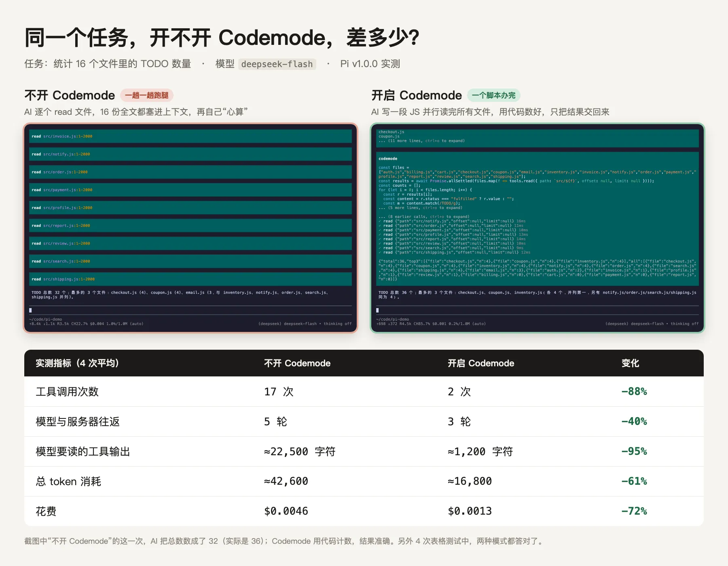Click the red 一趟一趟跑腿 badge
The height and width of the screenshot is (566, 728).
147,95
